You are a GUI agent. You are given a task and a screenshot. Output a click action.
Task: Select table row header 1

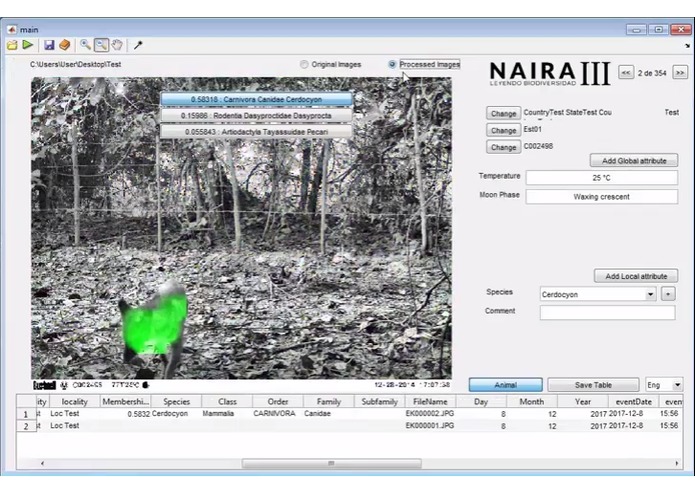tap(26, 414)
